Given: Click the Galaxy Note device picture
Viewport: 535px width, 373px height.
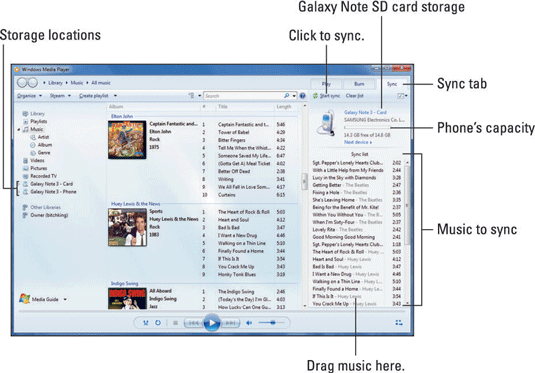Looking at the screenshot, I should click(325, 123).
